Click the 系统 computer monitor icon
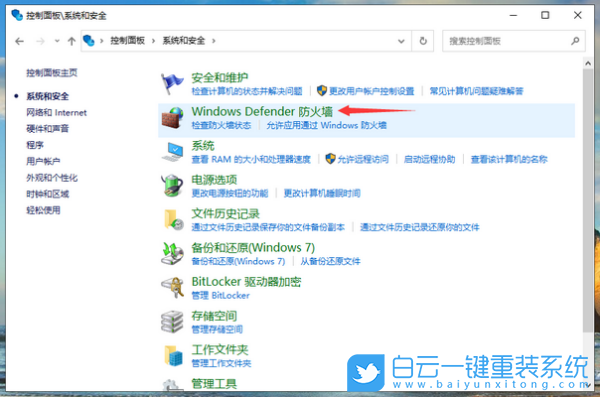The image size is (600, 397). click(172, 152)
